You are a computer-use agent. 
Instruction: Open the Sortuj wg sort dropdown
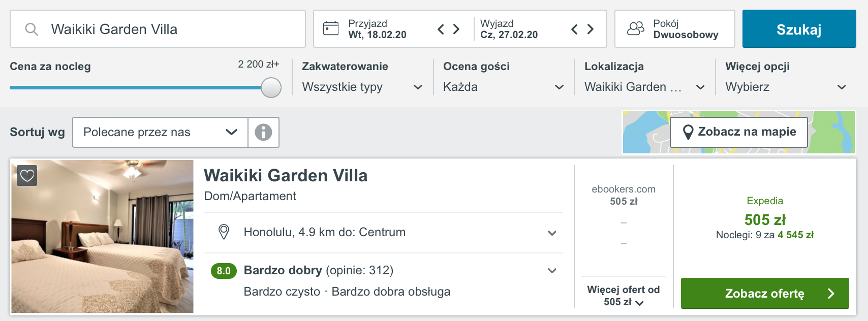tap(160, 133)
